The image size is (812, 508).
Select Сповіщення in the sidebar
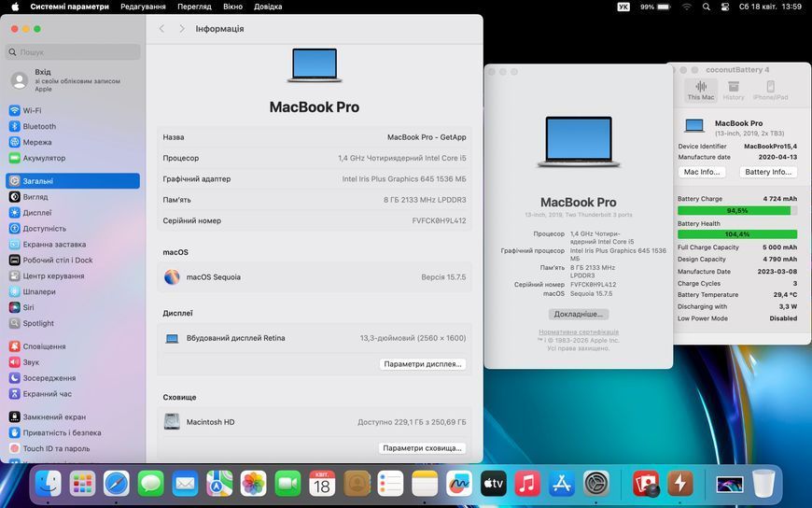click(x=36, y=346)
